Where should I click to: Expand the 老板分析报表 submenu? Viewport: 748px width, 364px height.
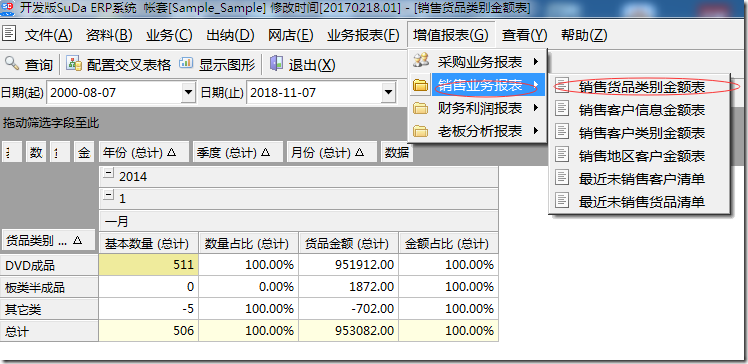(x=477, y=131)
